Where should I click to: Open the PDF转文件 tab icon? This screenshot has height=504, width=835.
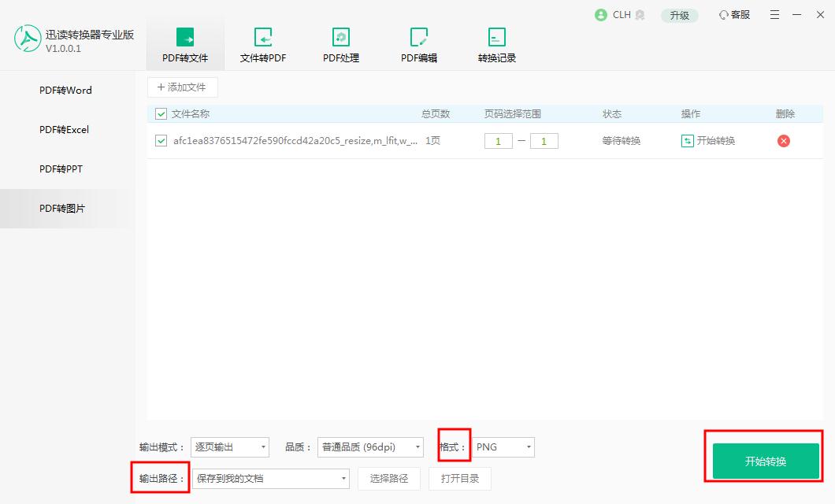click(x=185, y=37)
